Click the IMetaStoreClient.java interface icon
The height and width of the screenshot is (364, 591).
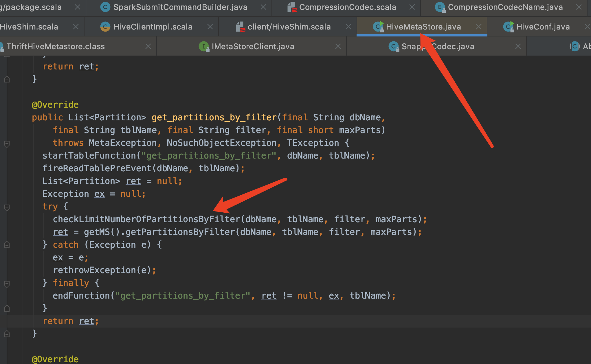click(x=204, y=46)
